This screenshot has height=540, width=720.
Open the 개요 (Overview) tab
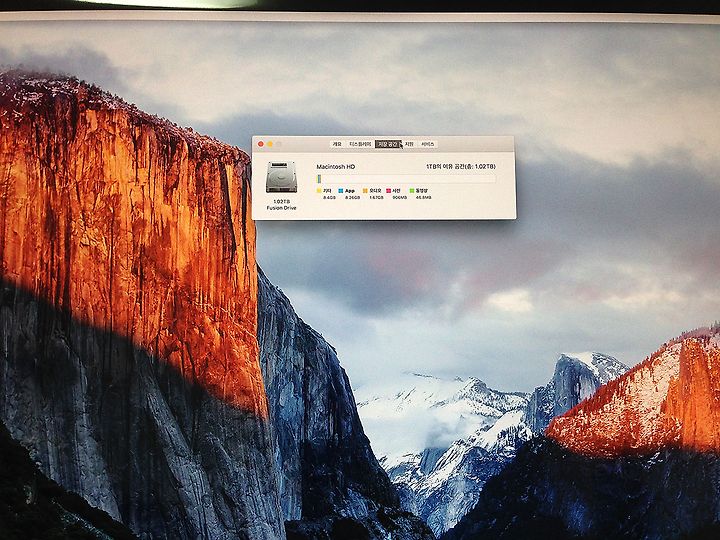click(x=337, y=144)
